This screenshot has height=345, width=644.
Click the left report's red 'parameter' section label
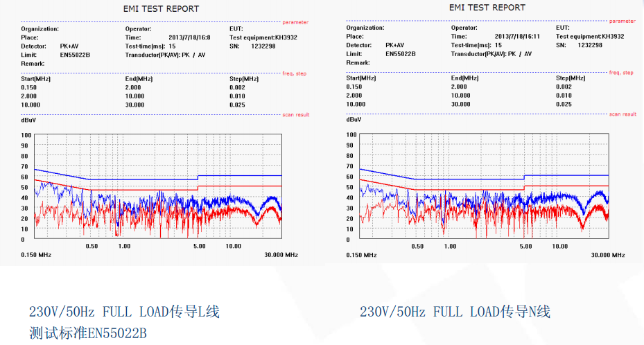click(294, 23)
